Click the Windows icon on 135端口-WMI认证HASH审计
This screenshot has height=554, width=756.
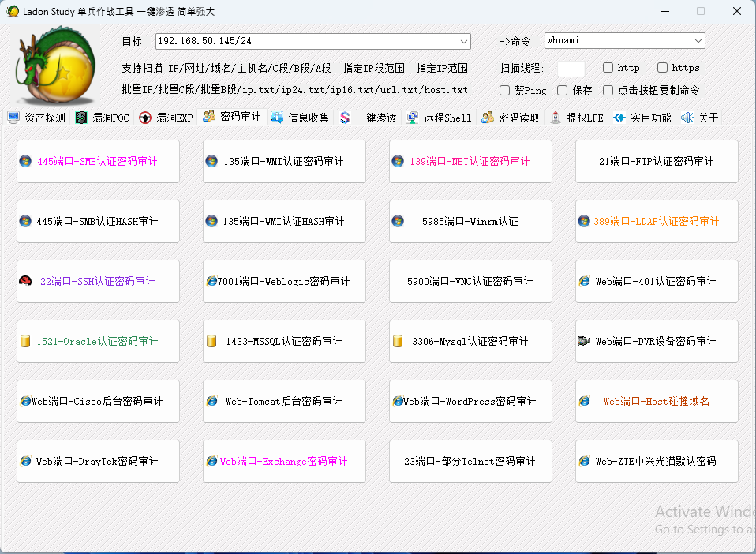pos(211,221)
